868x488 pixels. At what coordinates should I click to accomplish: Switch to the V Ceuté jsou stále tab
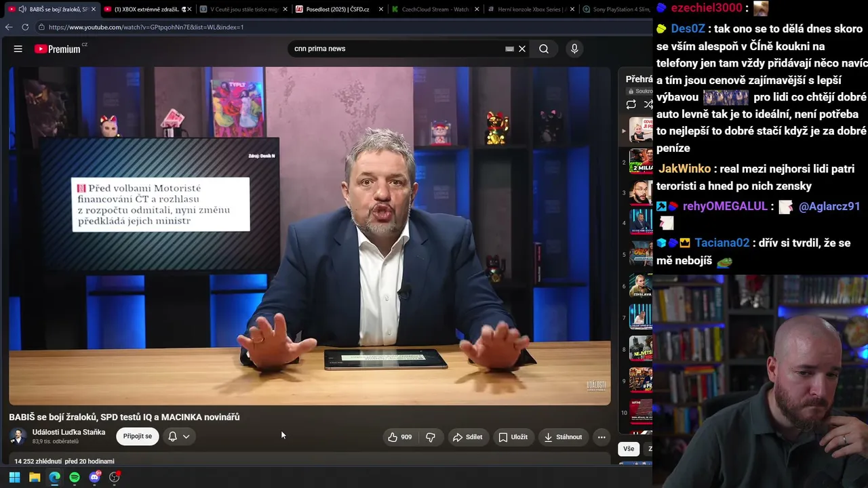coord(243,9)
